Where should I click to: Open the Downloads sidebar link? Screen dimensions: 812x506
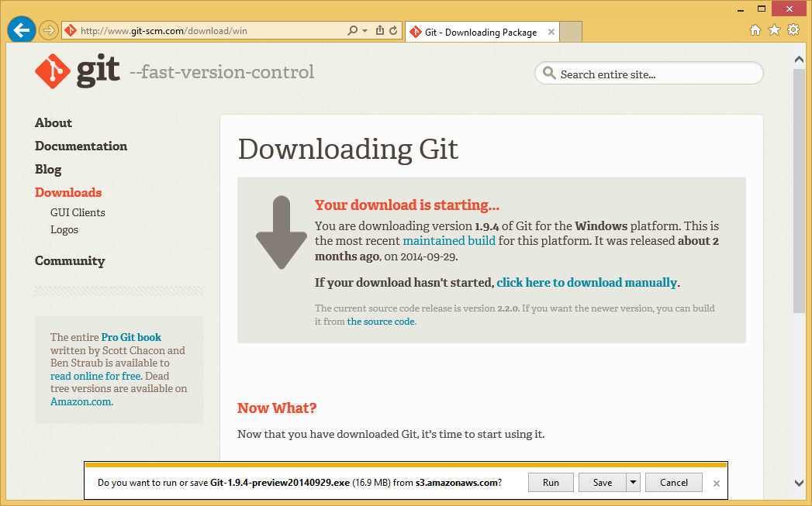tap(68, 192)
